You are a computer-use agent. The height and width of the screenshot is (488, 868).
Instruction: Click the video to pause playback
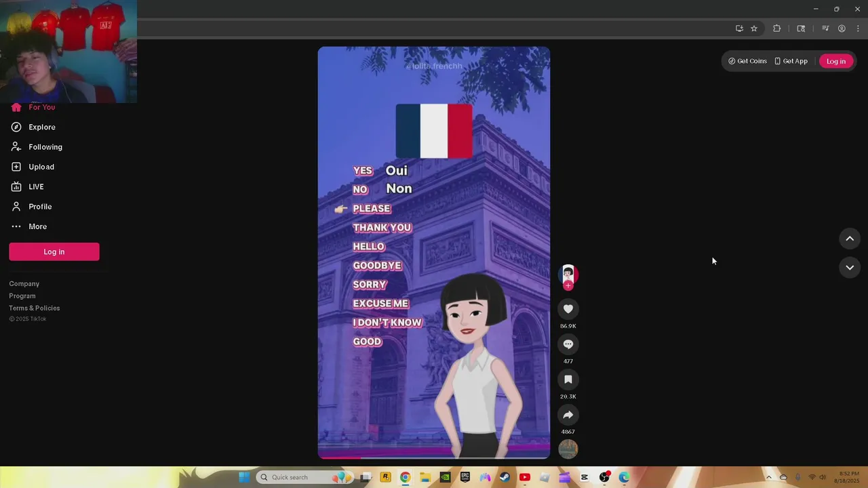point(434,253)
